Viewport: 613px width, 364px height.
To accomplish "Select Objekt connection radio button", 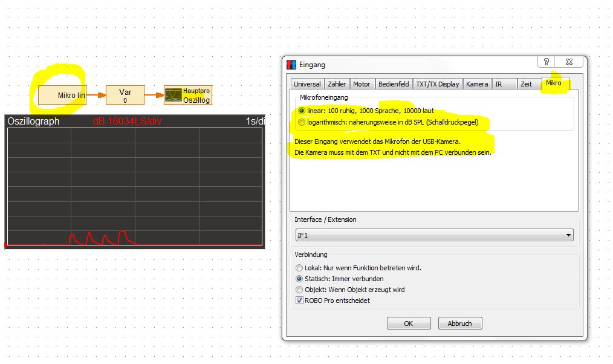I will [x=299, y=290].
